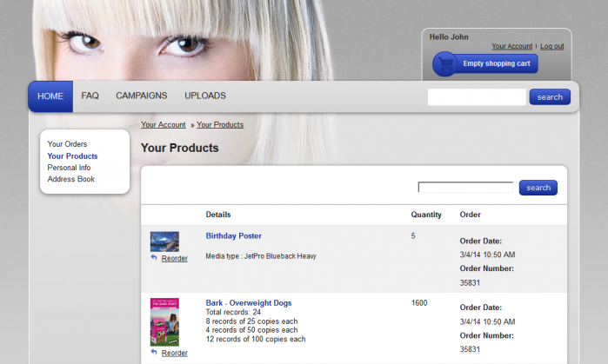Open the UPLOADS menu item
The height and width of the screenshot is (364, 608).
coord(204,96)
